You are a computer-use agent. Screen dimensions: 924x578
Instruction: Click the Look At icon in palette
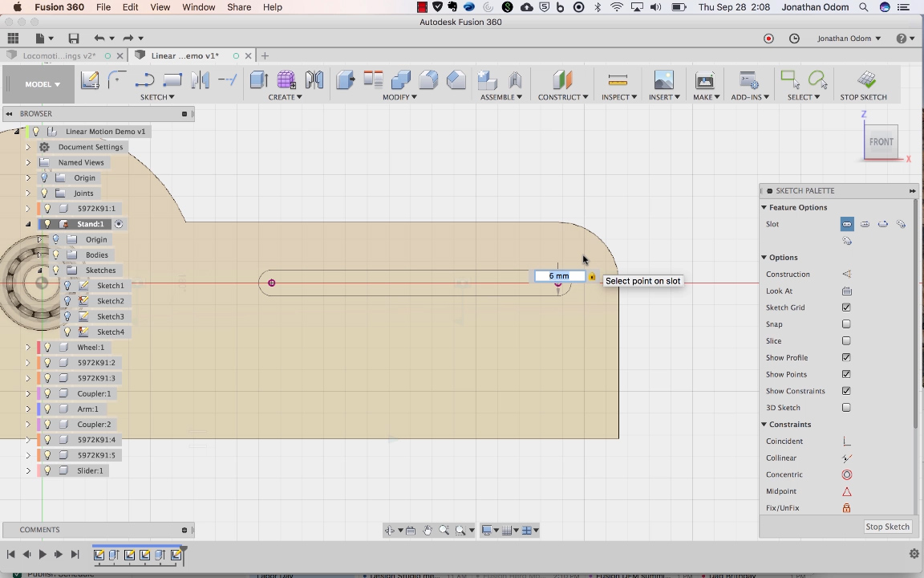click(846, 291)
